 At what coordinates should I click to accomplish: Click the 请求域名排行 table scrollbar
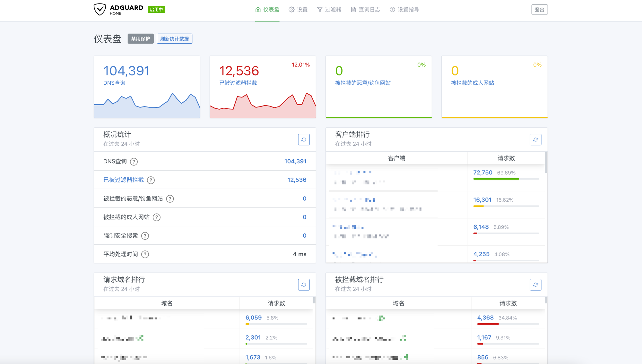pyautogui.click(x=314, y=301)
